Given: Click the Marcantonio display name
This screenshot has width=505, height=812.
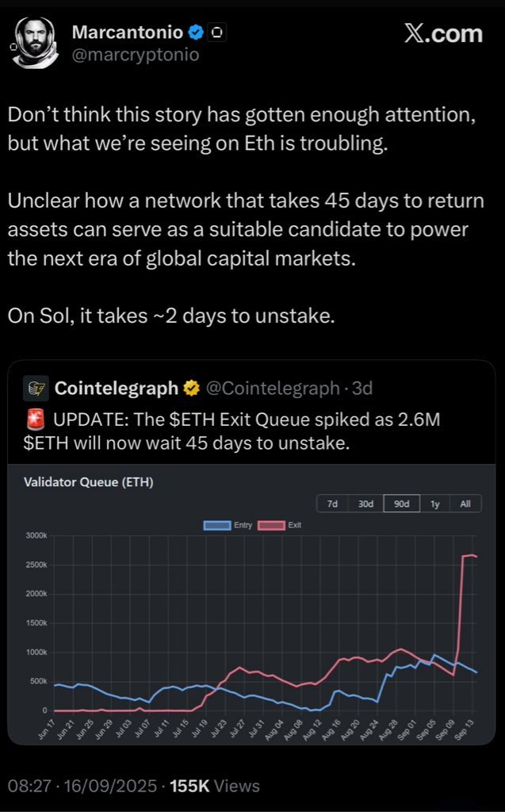Looking at the screenshot, I should coord(127,33).
